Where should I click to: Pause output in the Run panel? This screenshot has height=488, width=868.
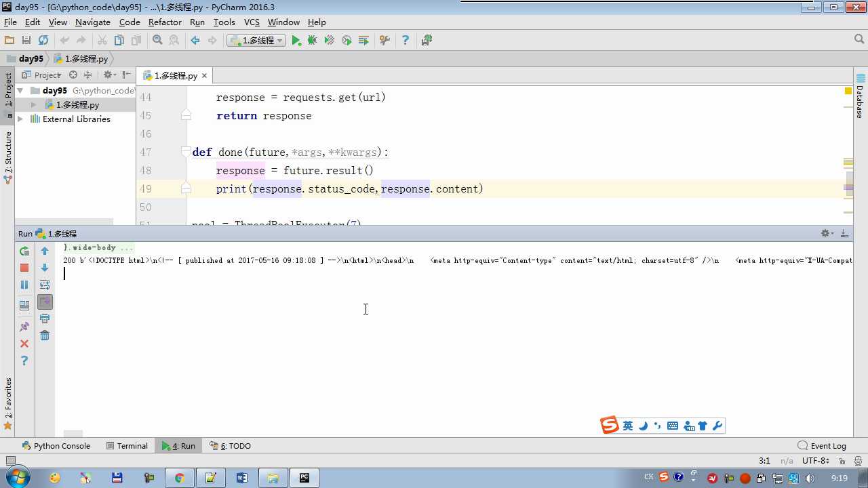[24, 285]
